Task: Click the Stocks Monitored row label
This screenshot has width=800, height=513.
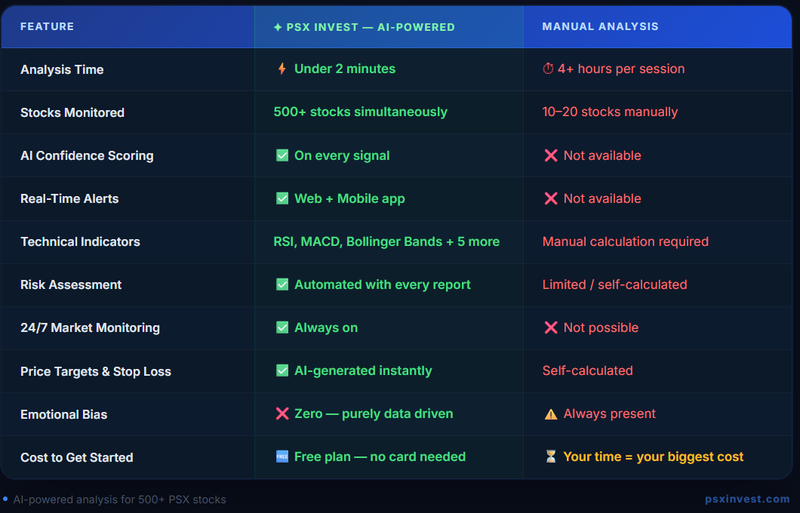Action: (x=72, y=112)
